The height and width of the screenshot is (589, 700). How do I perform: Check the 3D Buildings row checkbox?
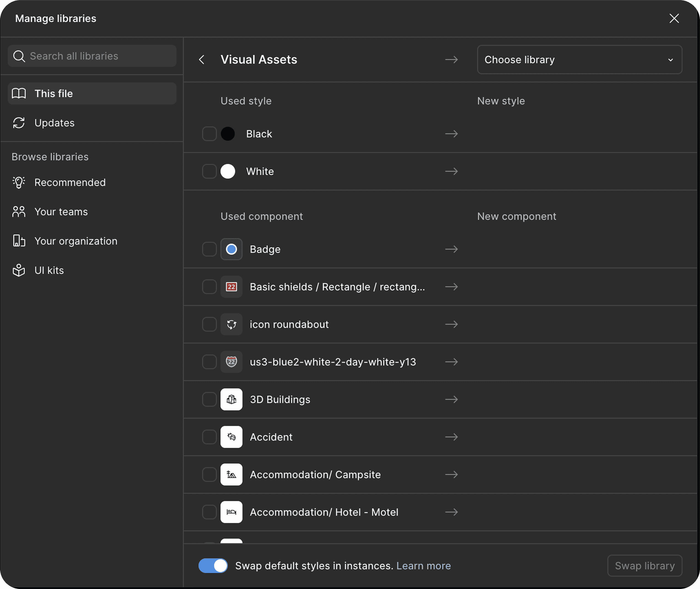click(x=209, y=399)
